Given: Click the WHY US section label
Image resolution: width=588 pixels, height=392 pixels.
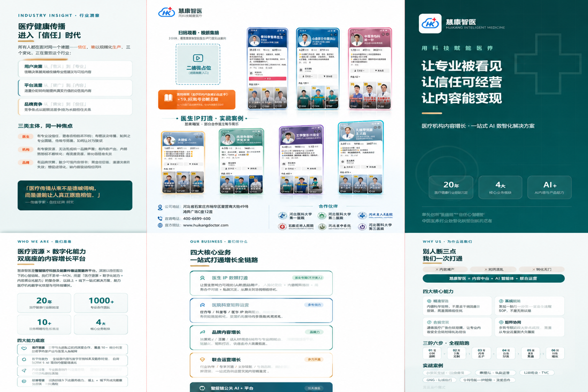Looking at the screenshot, I should click(x=447, y=242).
